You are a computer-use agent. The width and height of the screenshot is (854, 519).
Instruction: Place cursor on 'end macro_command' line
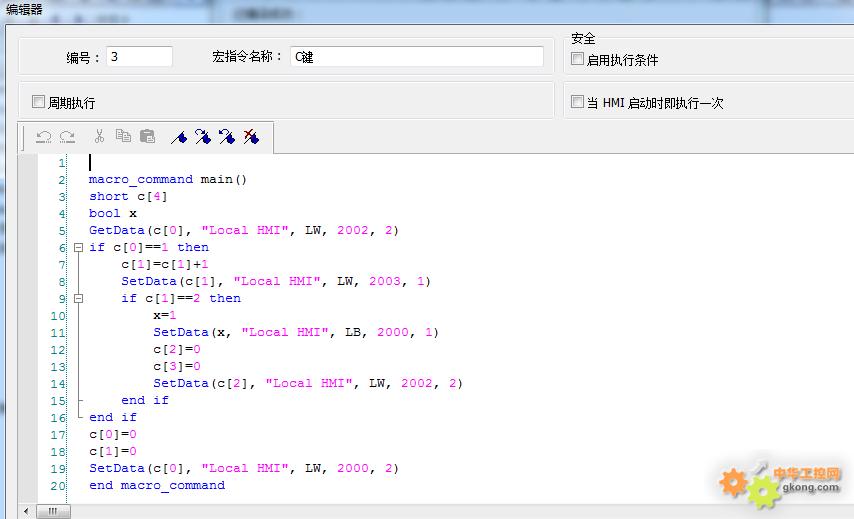click(x=157, y=485)
